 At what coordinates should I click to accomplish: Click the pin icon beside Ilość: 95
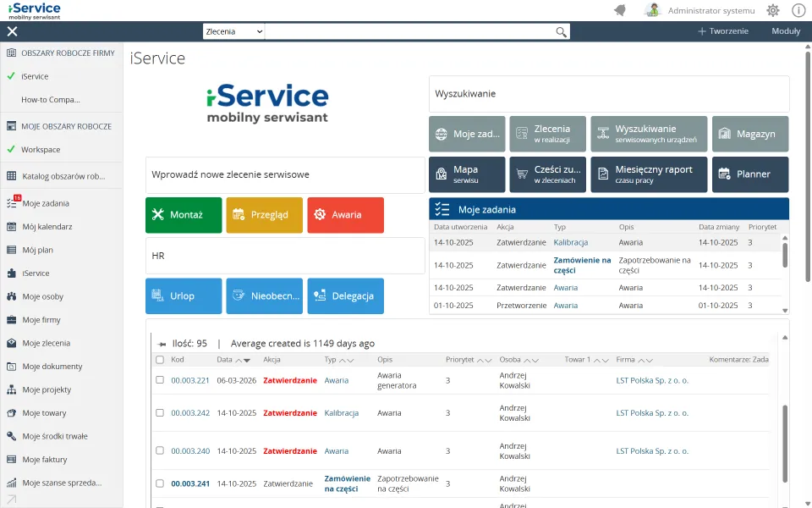(162, 345)
